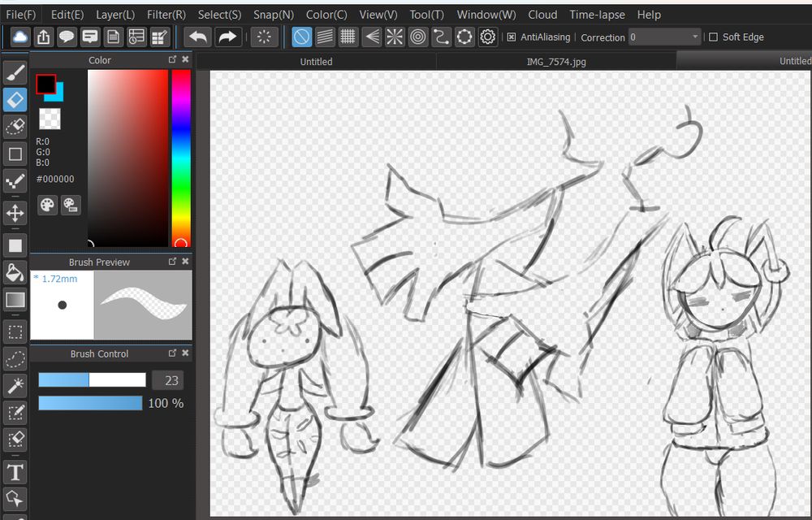
Task: Click the transparent color swatch
Action: tap(50, 119)
